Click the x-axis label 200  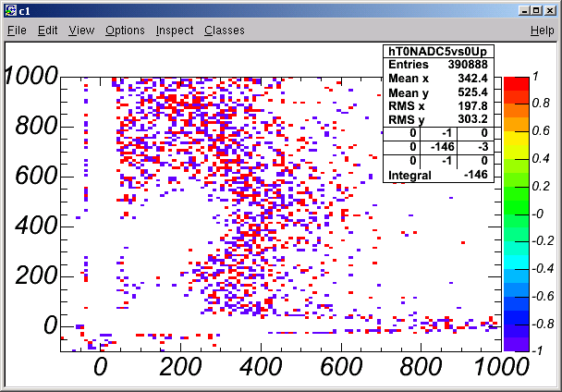[180, 367]
